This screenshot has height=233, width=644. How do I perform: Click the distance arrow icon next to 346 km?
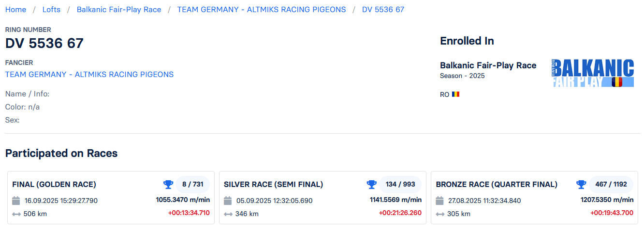coord(228,214)
